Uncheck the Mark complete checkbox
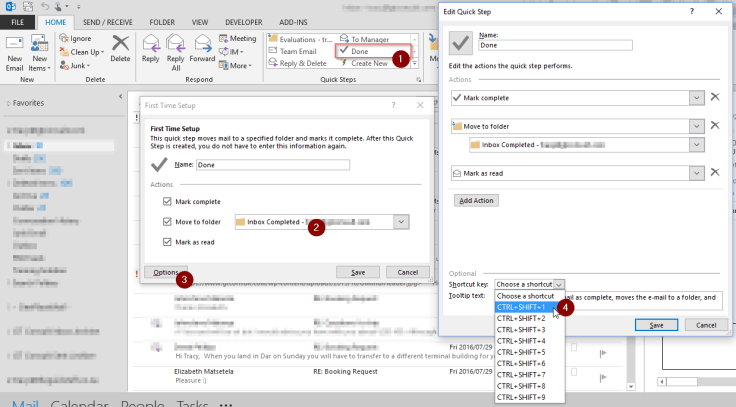The width and height of the screenshot is (736, 407). (x=167, y=201)
